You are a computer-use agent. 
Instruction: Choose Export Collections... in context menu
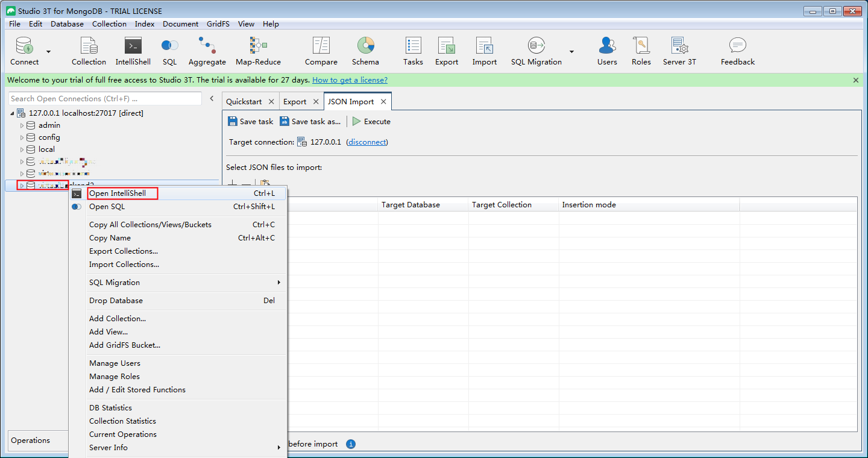pyautogui.click(x=178, y=251)
